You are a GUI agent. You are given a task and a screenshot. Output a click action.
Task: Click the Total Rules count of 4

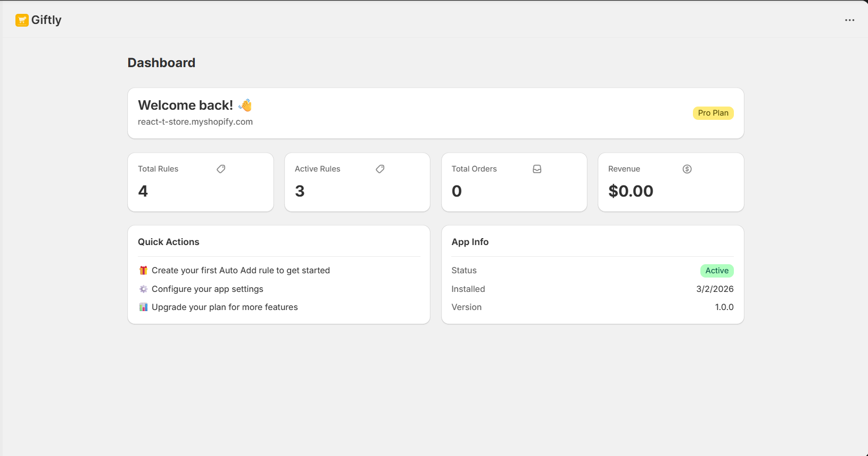pos(143,191)
